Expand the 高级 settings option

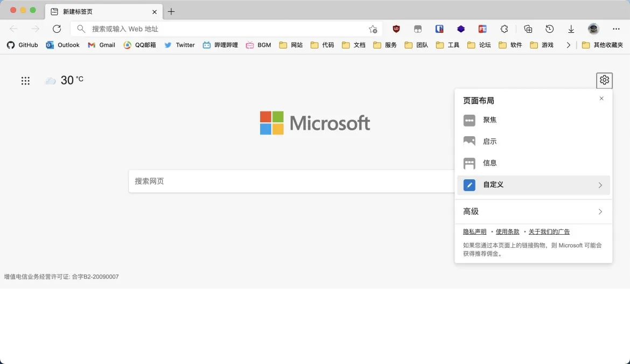click(x=533, y=211)
